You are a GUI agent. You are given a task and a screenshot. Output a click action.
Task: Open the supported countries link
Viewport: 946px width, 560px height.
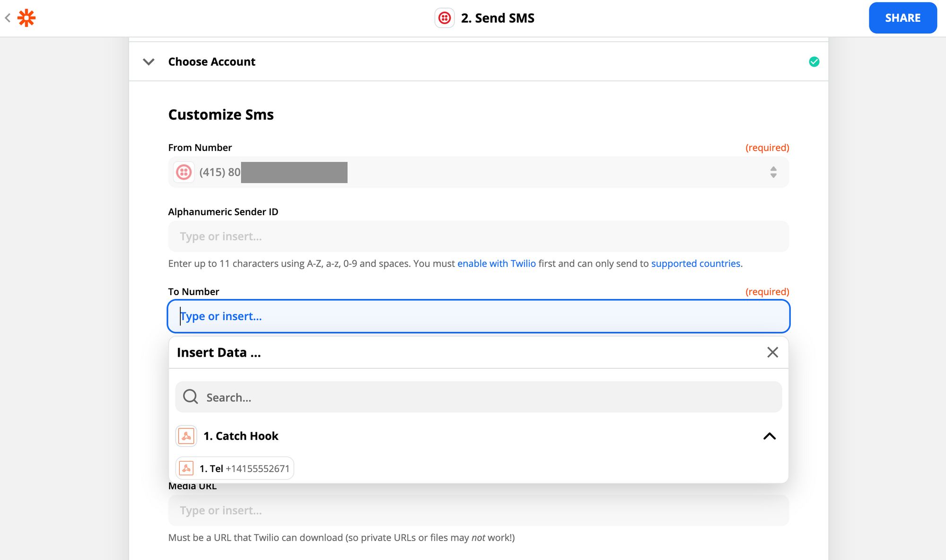696,263
